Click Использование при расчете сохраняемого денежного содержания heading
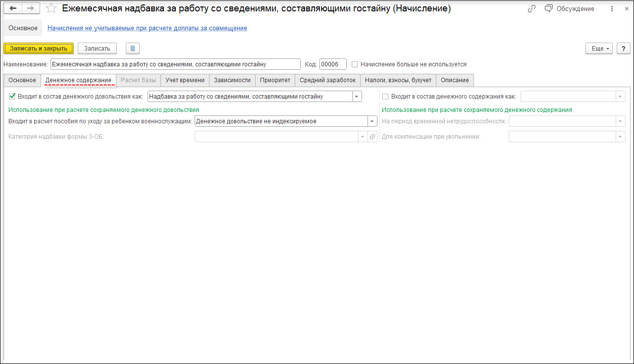Viewport: 634px width, 364px height. pyautogui.click(x=477, y=109)
